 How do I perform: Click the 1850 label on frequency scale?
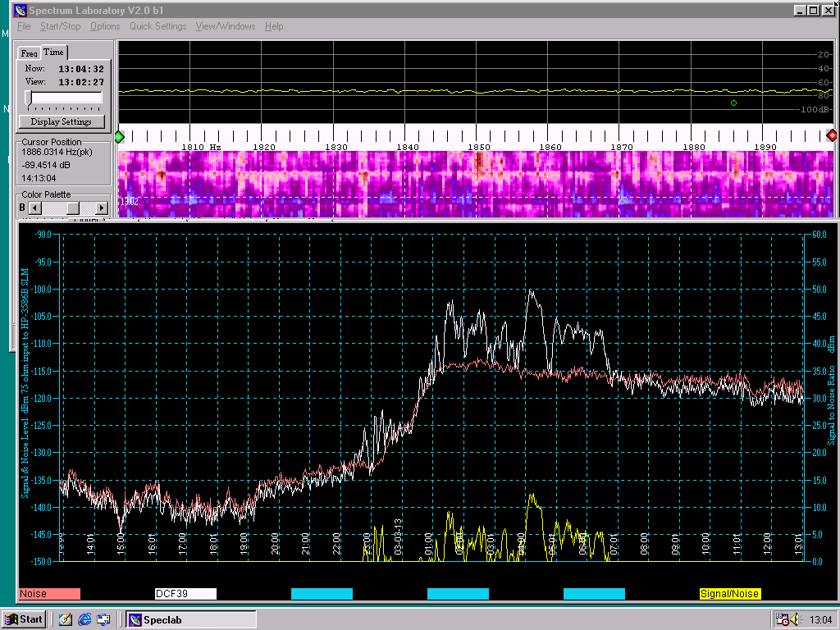(x=479, y=147)
